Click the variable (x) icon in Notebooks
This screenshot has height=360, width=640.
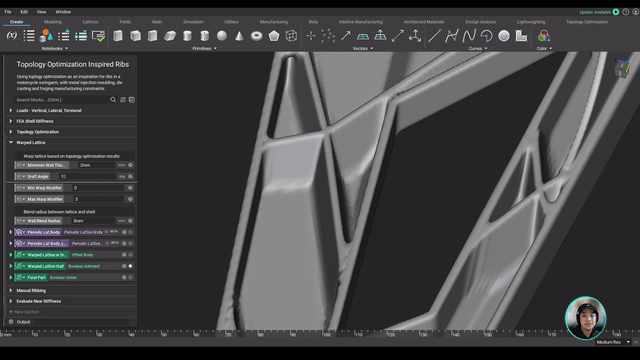click(x=12, y=36)
